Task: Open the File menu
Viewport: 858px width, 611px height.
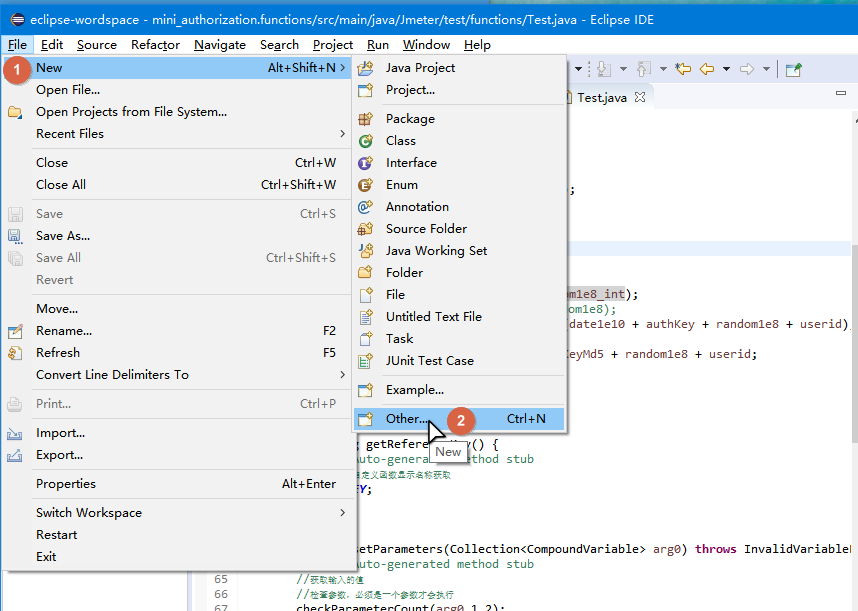Action: [x=17, y=45]
